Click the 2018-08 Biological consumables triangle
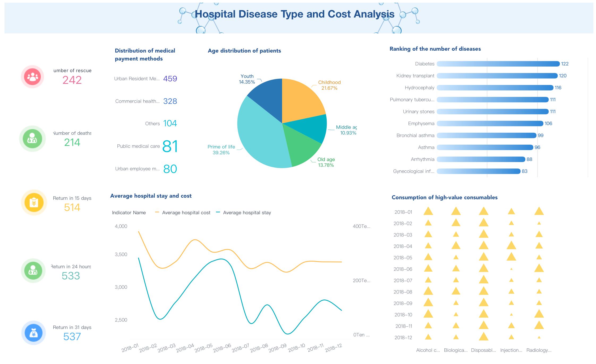This screenshot has height=364, width=596. tap(456, 291)
